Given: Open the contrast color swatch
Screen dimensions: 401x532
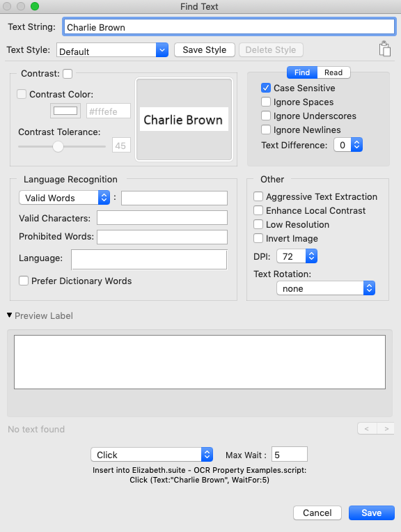Looking at the screenshot, I should 65,111.
